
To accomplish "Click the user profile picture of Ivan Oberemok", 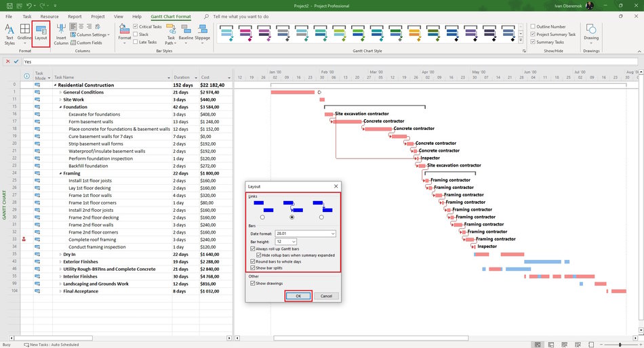I will click(590, 5).
